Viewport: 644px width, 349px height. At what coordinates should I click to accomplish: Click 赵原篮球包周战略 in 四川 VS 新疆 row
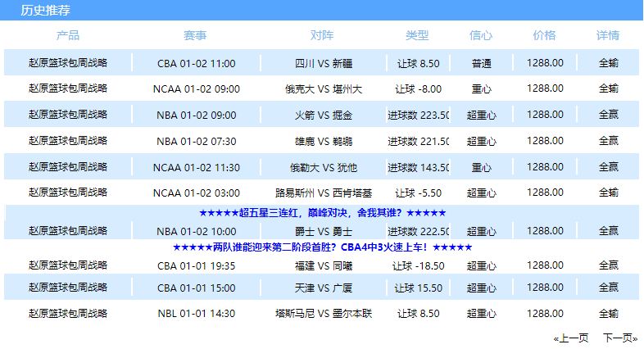point(68,63)
